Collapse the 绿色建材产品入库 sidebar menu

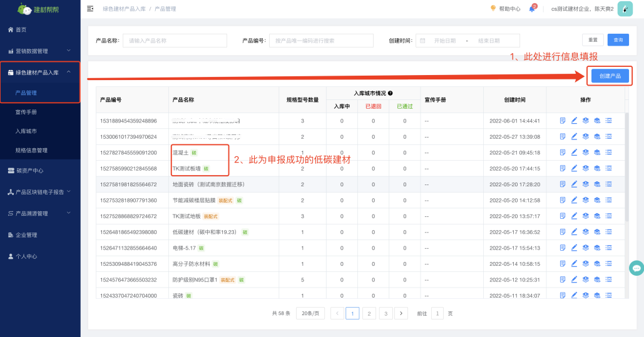[40, 73]
